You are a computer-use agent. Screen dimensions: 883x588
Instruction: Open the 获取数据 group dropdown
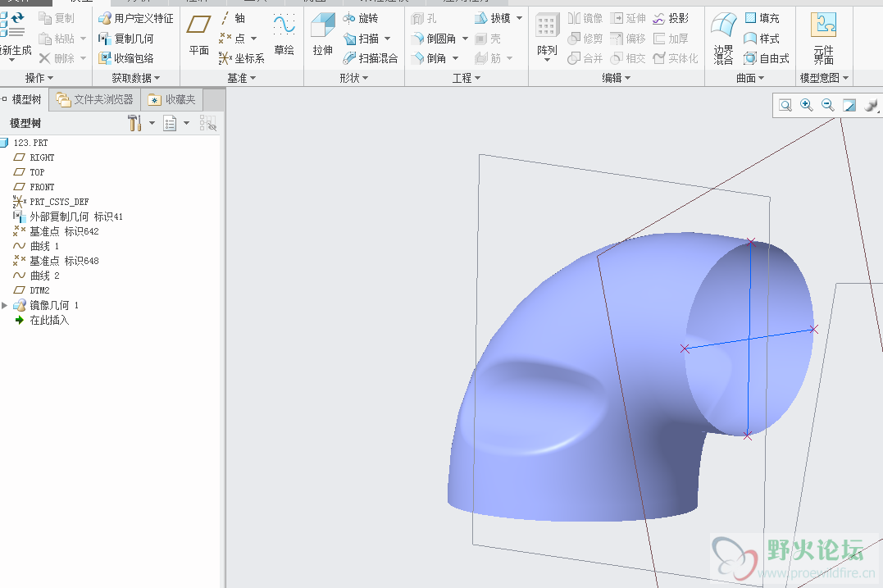[136, 78]
